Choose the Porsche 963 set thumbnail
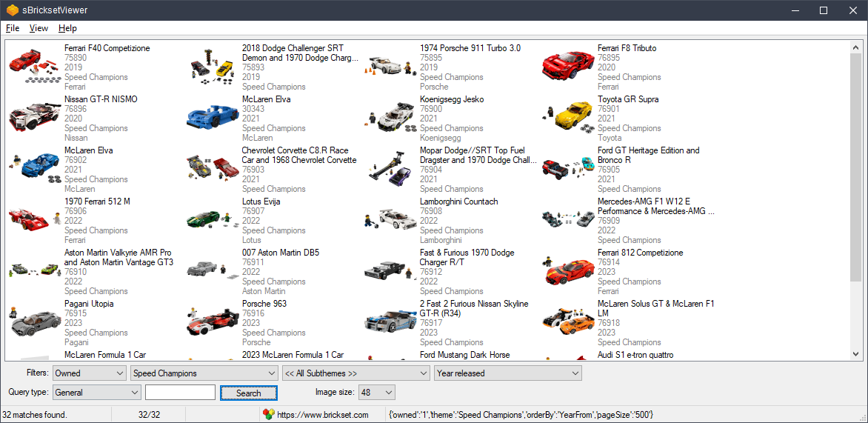 211,321
